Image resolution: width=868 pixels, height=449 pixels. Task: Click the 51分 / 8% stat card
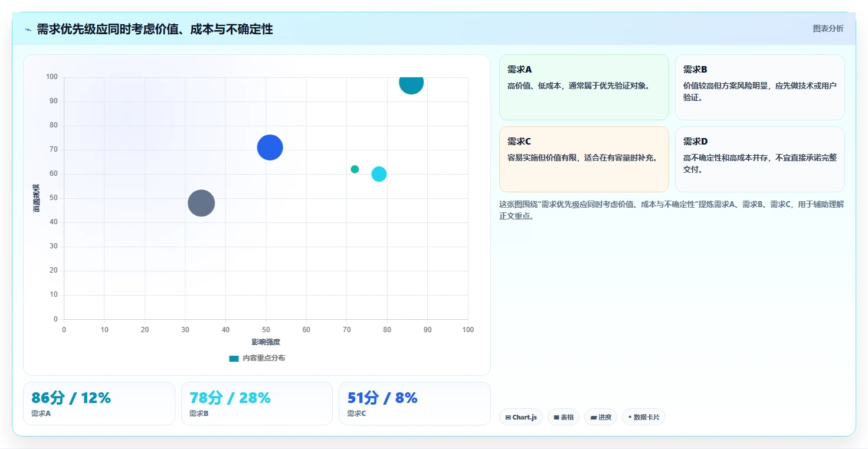(415, 404)
